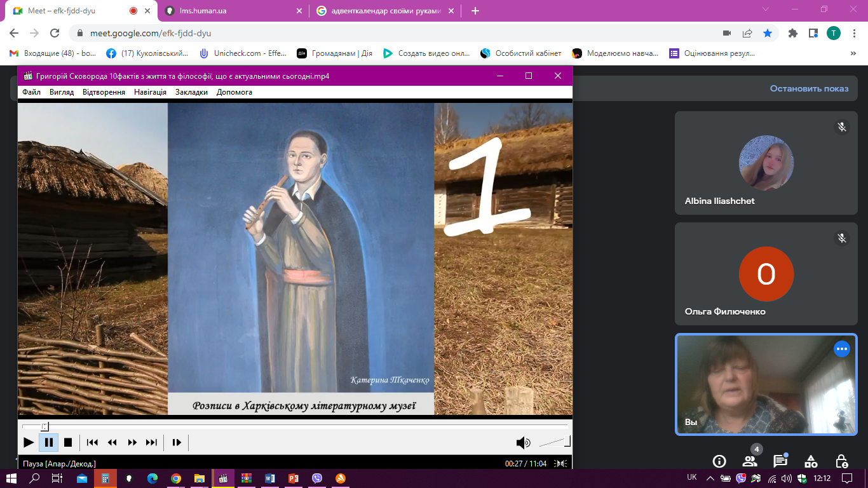Open the Unicheck.com bookmark

point(243,53)
